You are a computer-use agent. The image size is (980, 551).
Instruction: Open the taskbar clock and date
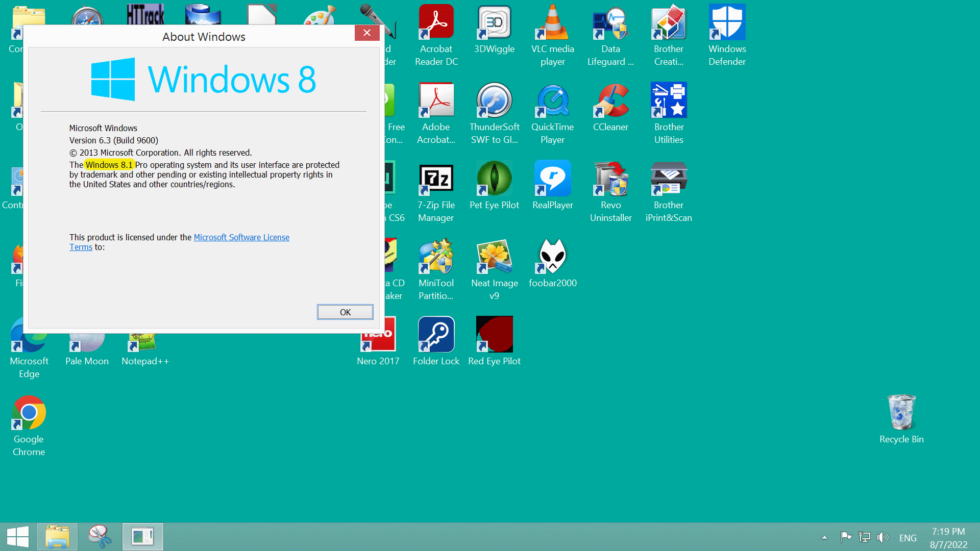[948, 538]
